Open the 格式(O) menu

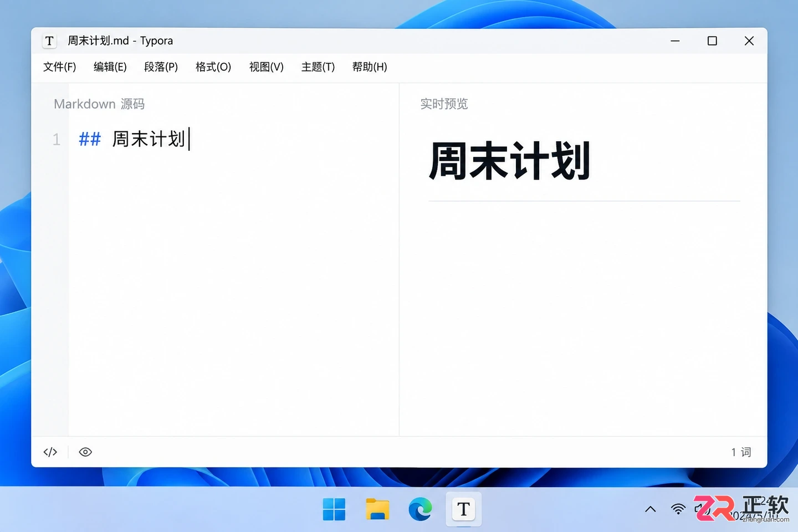coord(213,67)
